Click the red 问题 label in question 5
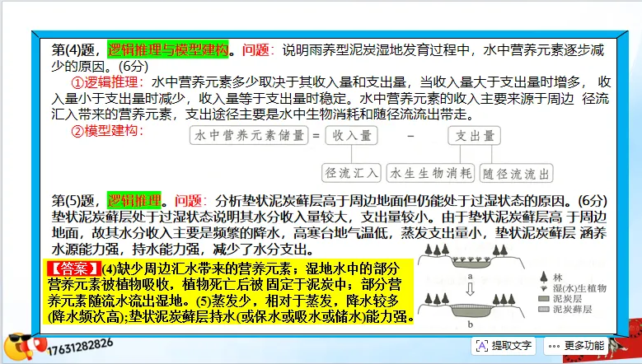Viewport: 642px width, 364px height. click(191, 201)
